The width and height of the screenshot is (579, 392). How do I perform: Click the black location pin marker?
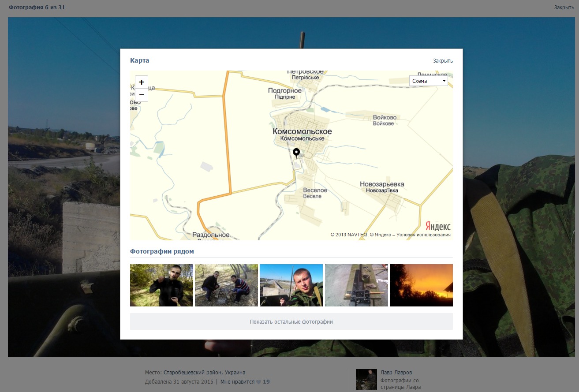pyautogui.click(x=296, y=153)
